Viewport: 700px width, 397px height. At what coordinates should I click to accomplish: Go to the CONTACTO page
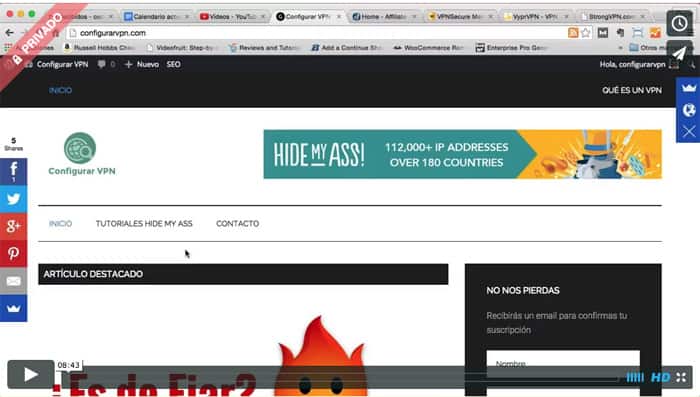tap(238, 224)
